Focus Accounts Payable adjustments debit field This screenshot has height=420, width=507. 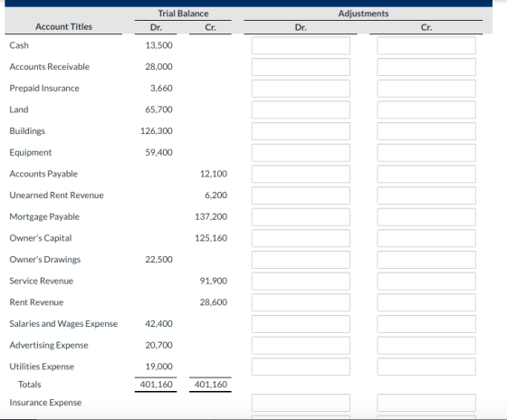[301, 174]
